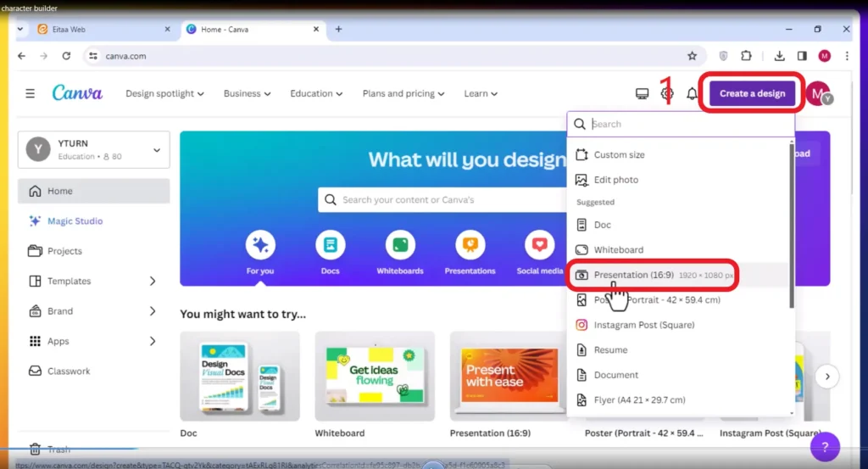Viewport: 868px width, 469px height.
Task: Expand the YTURN team switcher
Action: pos(93,149)
